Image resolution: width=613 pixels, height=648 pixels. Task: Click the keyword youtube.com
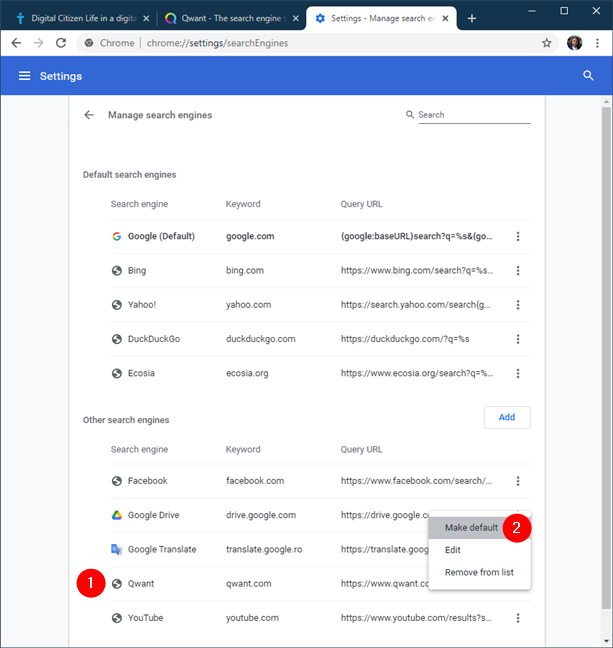[x=253, y=618]
